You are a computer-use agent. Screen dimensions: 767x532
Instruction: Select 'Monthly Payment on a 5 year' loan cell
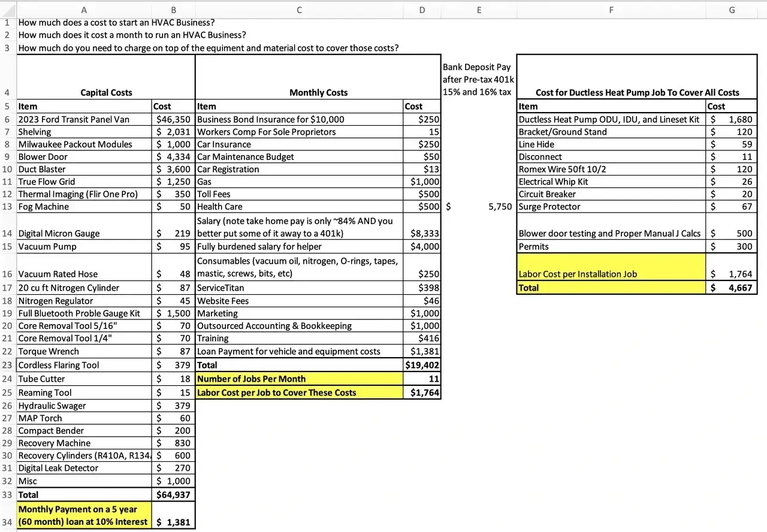click(x=84, y=515)
